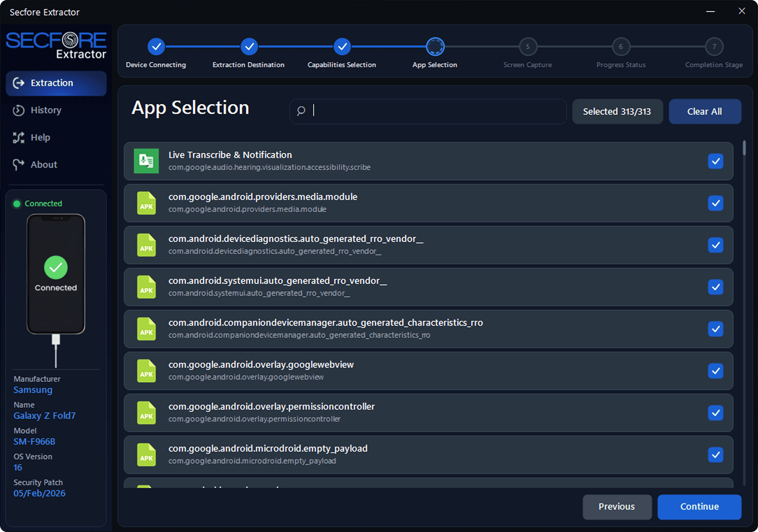Click the search magnifier icon
The width and height of the screenshot is (758, 532).
[x=301, y=111]
